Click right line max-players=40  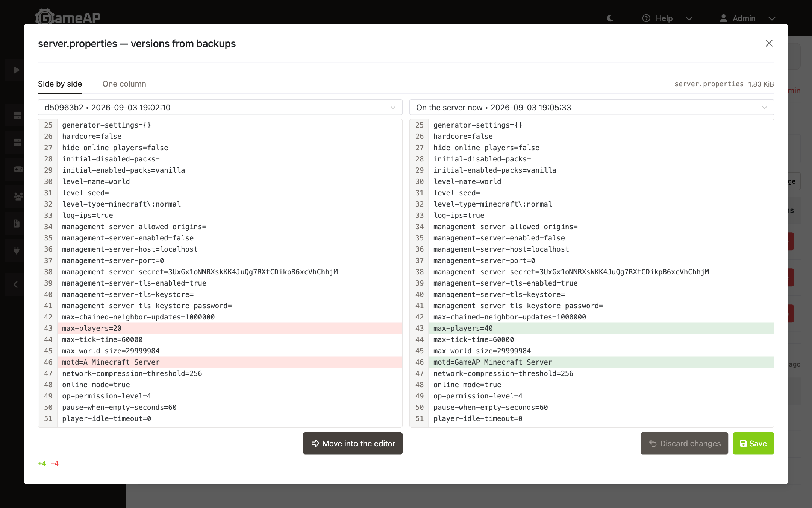[601, 328]
